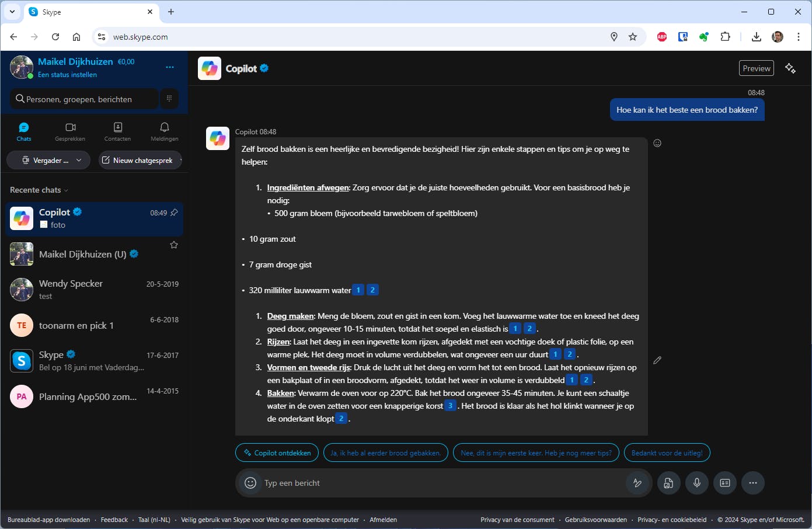
Task: Open the Feedback link in the footer
Action: tap(114, 520)
